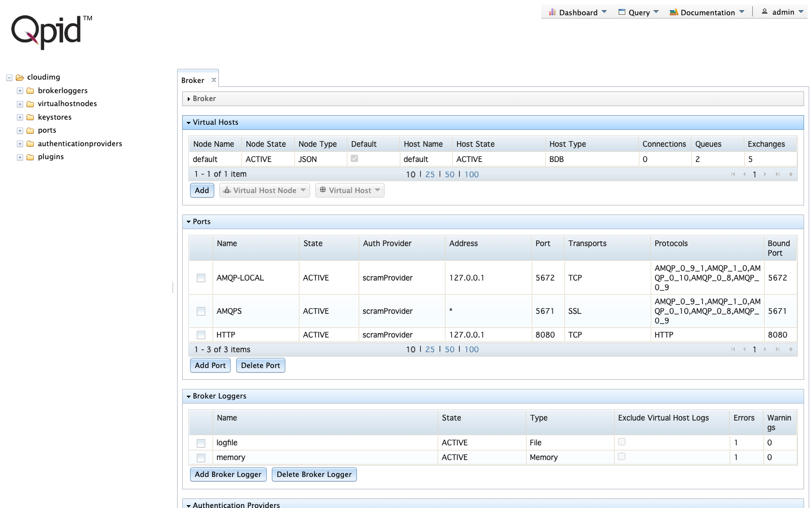Expand the ports tree node
This screenshot has height=508, width=812.
pyautogui.click(x=20, y=131)
